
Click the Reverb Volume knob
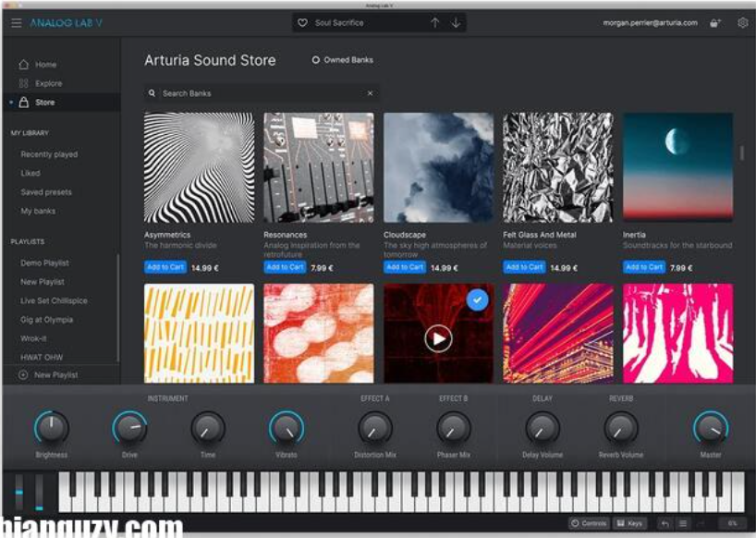point(621,428)
